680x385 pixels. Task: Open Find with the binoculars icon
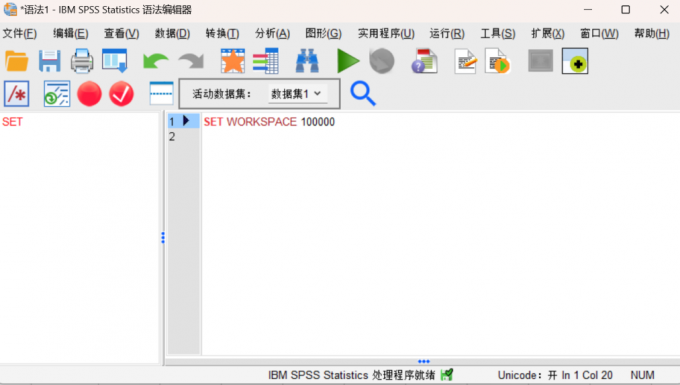tap(307, 61)
